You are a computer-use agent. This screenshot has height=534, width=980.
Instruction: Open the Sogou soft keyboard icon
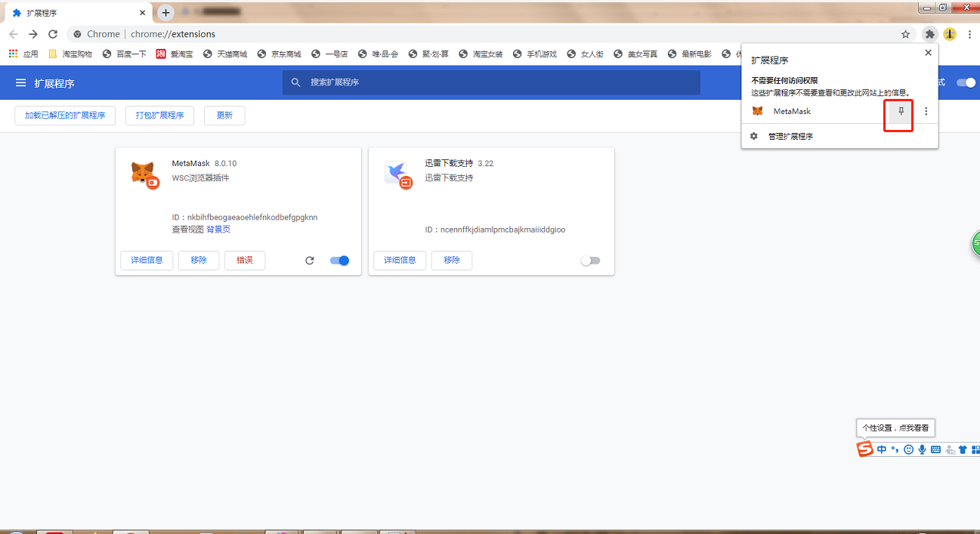click(x=935, y=449)
